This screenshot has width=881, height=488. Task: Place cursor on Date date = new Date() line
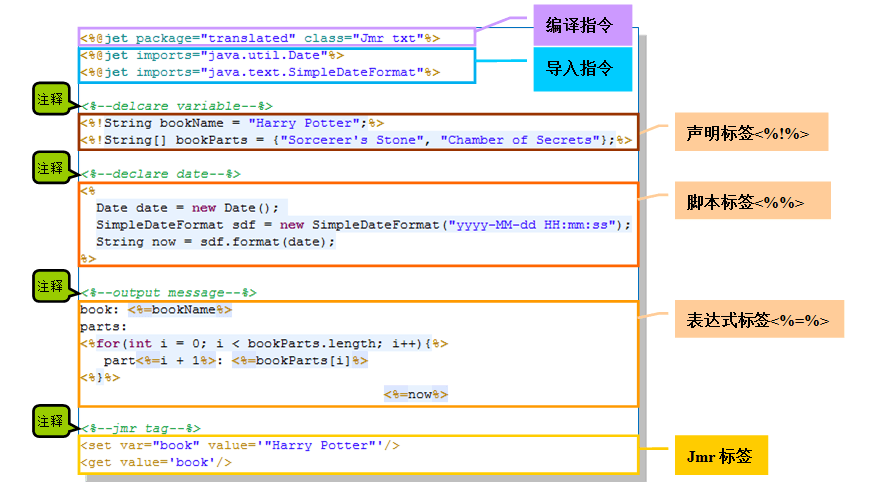pyautogui.click(x=190, y=207)
